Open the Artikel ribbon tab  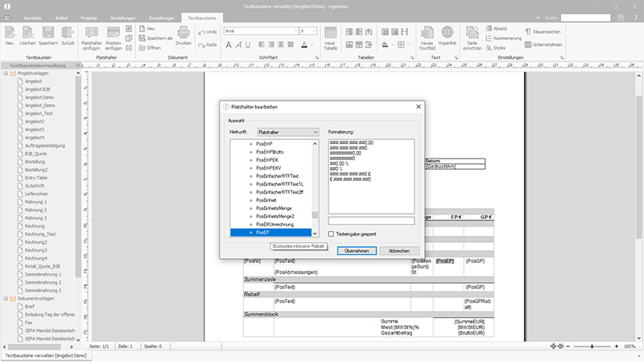(61, 18)
